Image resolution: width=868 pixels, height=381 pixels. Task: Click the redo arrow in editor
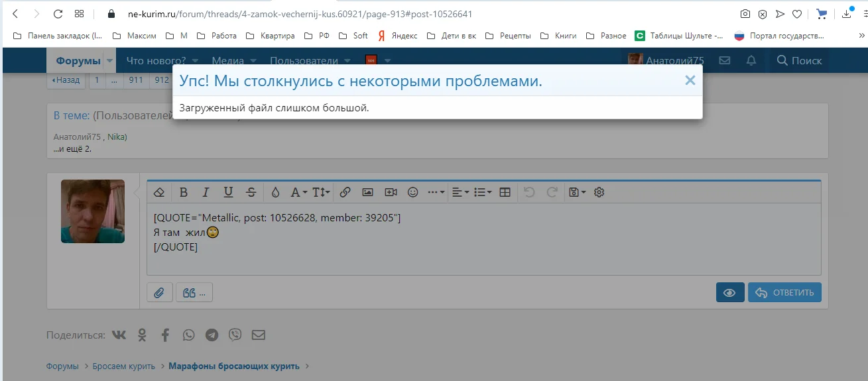(x=552, y=192)
